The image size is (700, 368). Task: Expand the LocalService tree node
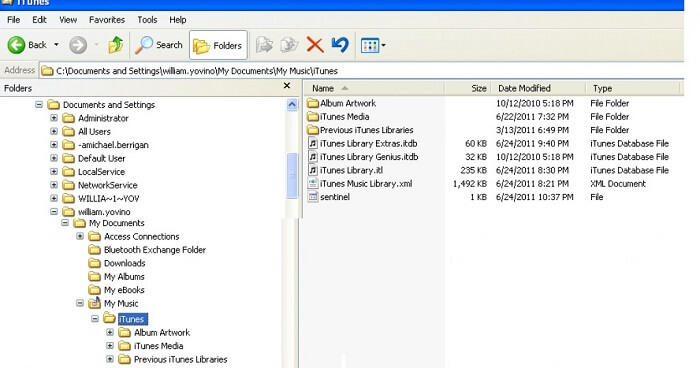[x=54, y=171]
